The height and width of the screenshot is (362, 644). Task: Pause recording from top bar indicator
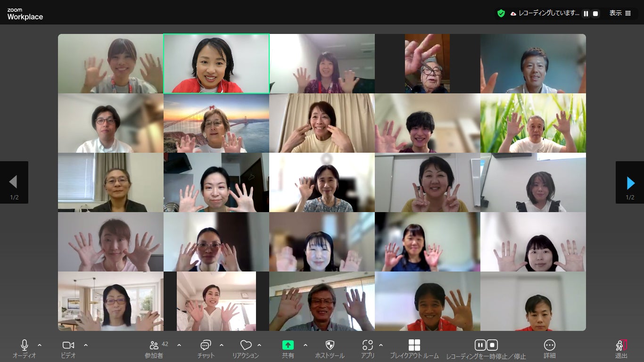click(586, 14)
